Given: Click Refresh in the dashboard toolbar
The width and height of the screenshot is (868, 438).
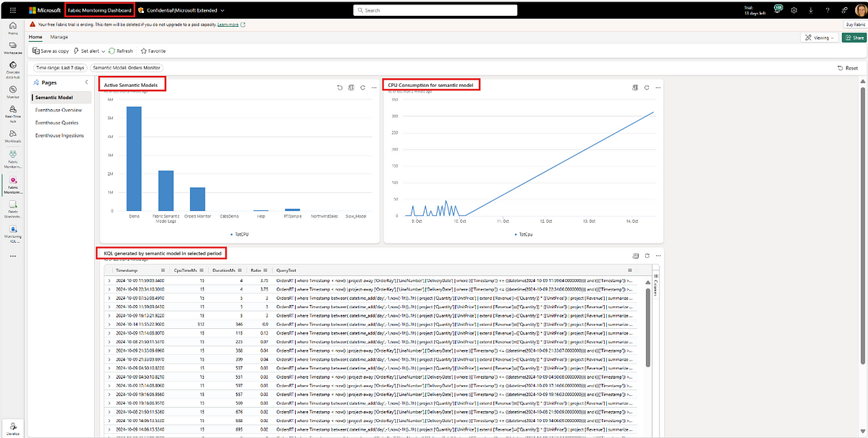Looking at the screenshot, I should tap(121, 51).
